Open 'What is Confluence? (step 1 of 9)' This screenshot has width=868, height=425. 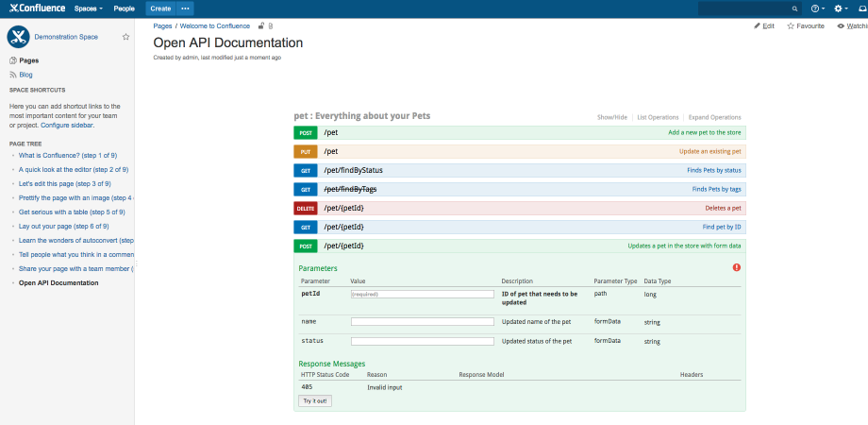[x=68, y=156]
